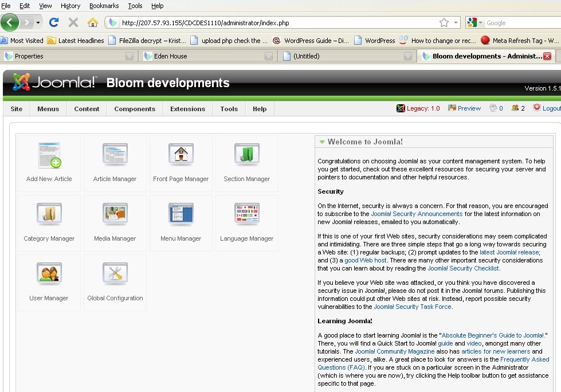Viewport: 561px width, 392px height.
Task: Reload the page with the refresh icon
Action: coord(54,22)
